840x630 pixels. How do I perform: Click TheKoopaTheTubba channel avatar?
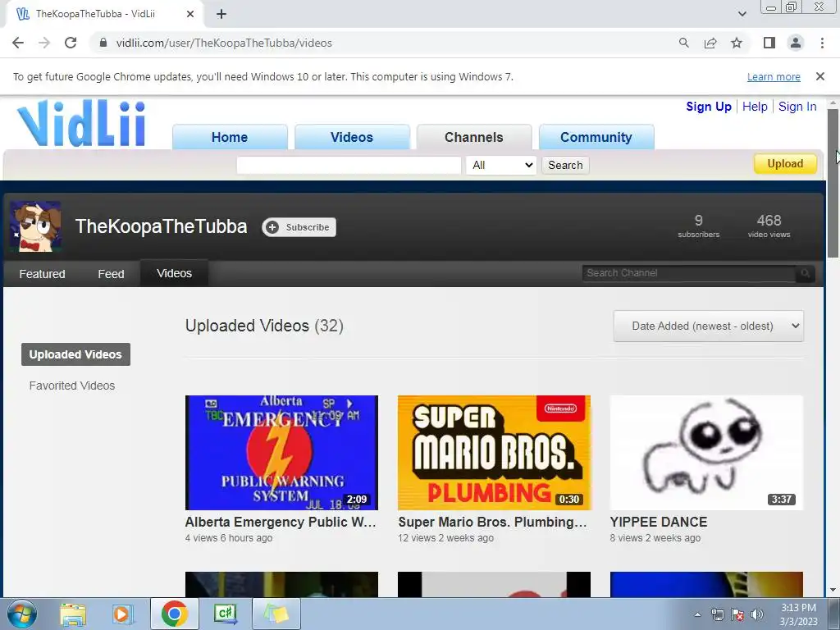point(36,226)
